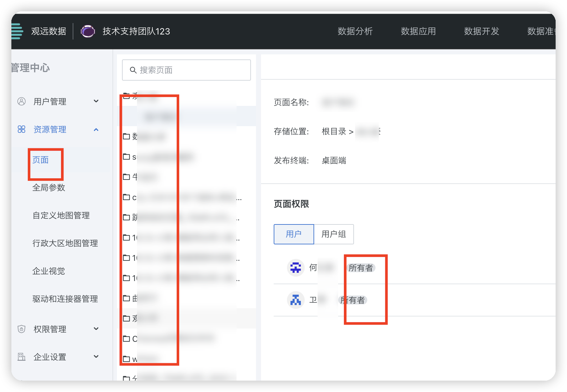This screenshot has height=392, width=567.
Task: Expand the 权限管理 chevron
Action: pos(96,329)
